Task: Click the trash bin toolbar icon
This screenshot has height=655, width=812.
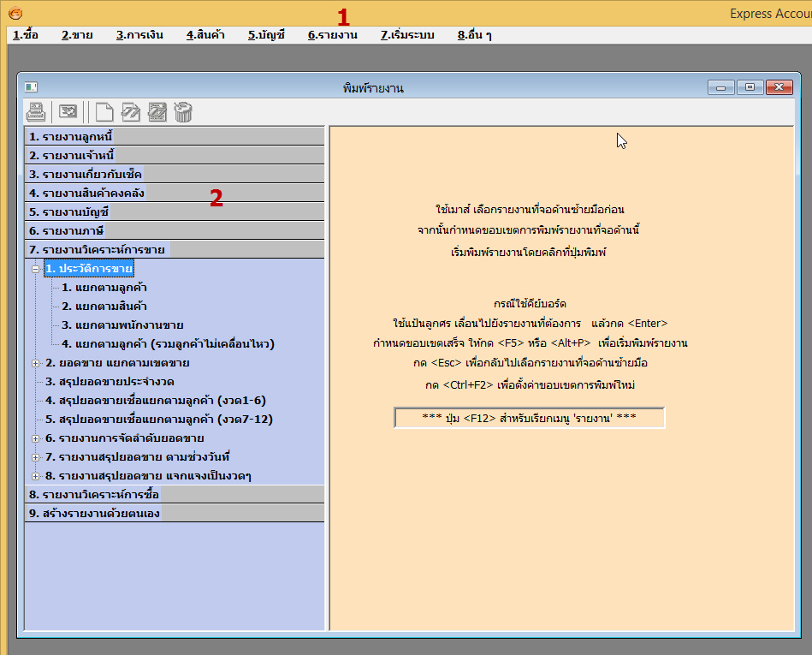Action: click(x=183, y=111)
